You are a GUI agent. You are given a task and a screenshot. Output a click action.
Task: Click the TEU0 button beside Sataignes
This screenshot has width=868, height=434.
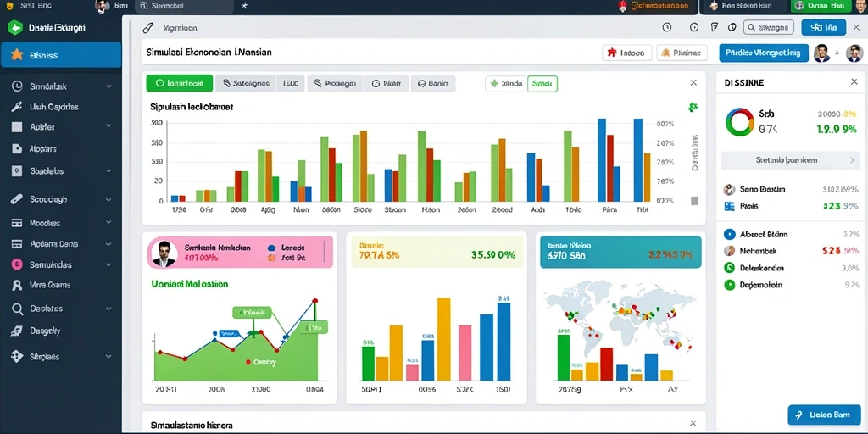pos(290,84)
